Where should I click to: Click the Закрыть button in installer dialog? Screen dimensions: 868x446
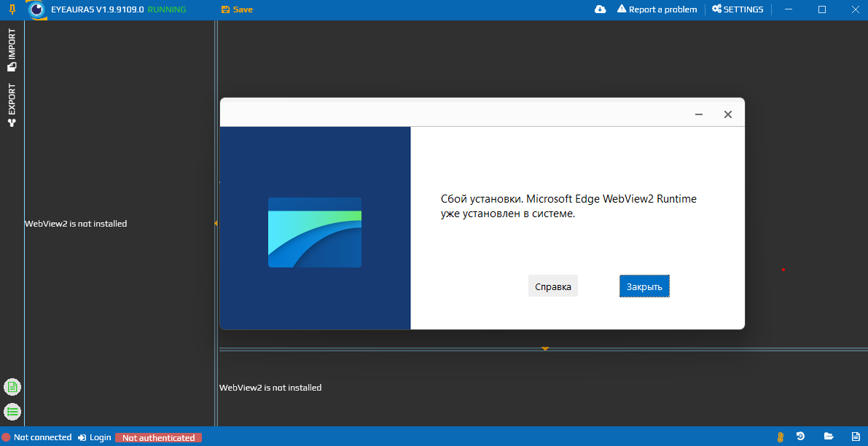click(644, 286)
